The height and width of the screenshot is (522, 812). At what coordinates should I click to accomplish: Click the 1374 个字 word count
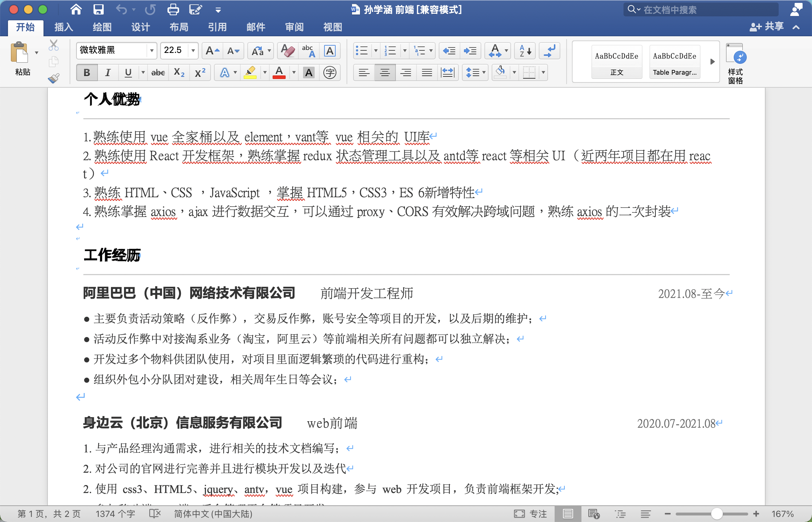(x=115, y=514)
